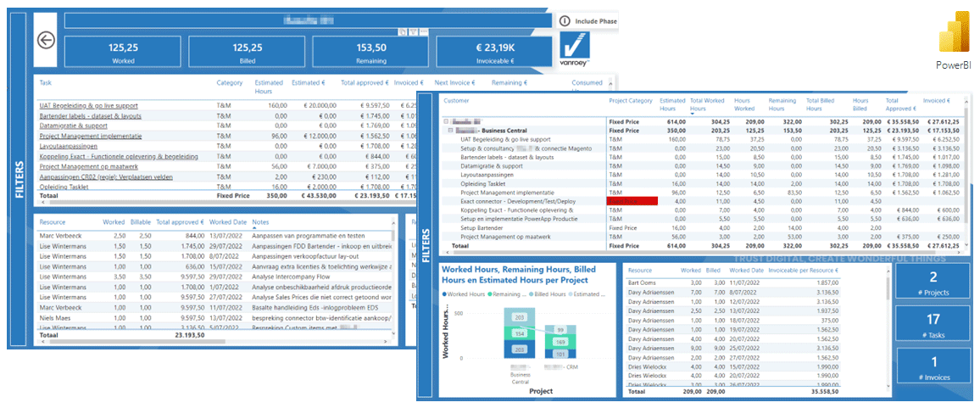Image resolution: width=980 pixels, height=408 pixels.
Task: Click the copy visual icon above the Remaining card
Action: pyautogui.click(x=404, y=32)
